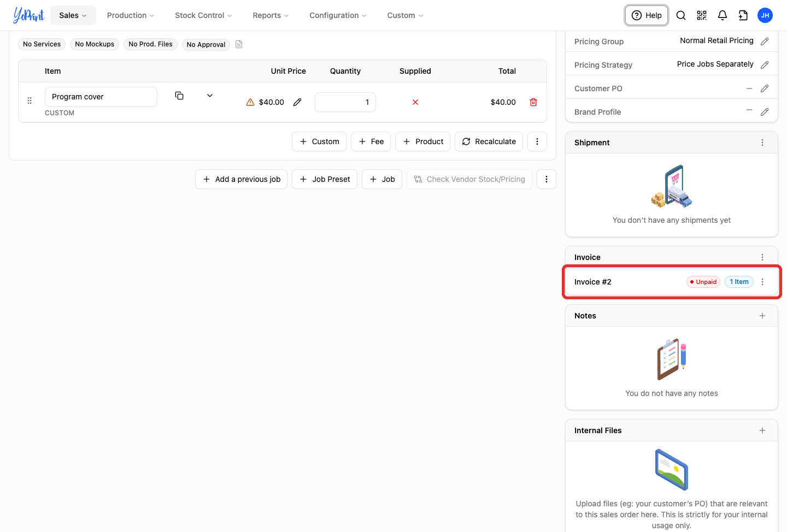Add an internal file with plus icon
787x532 pixels.
click(762, 430)
